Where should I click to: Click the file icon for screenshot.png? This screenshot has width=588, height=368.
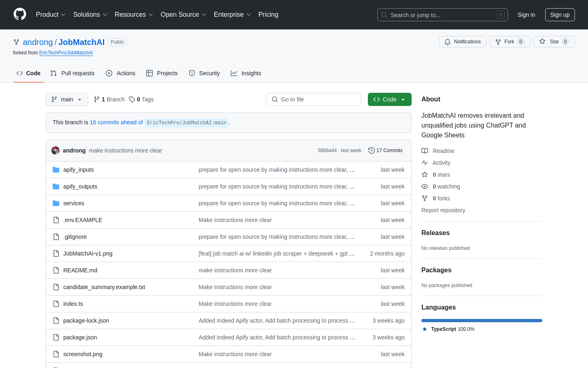(x=56, y=354)
